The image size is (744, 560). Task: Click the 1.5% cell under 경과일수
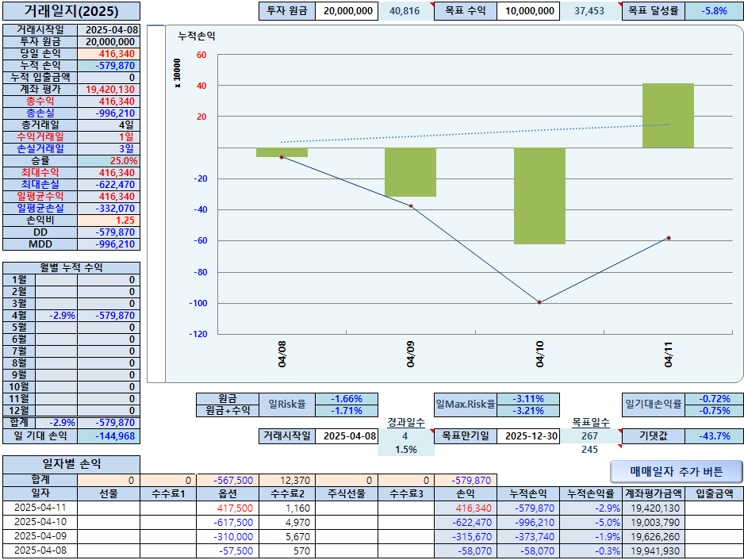pos(405,450)
